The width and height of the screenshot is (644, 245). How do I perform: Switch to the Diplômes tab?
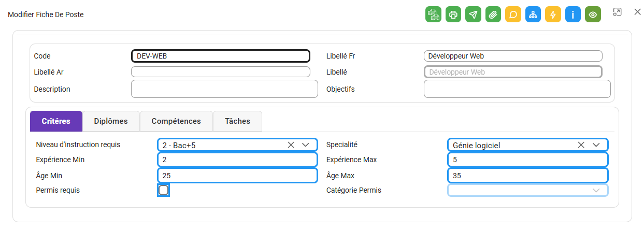coord(111,121)
